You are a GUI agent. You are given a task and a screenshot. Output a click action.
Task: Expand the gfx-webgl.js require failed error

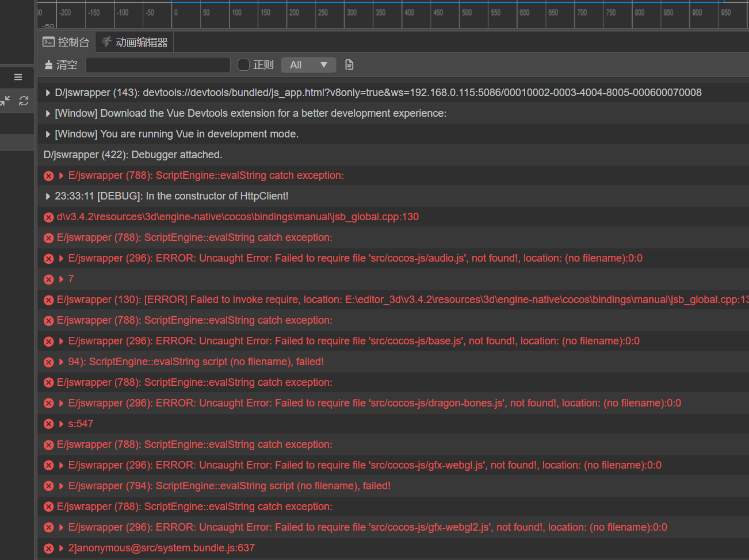point(61,465)
